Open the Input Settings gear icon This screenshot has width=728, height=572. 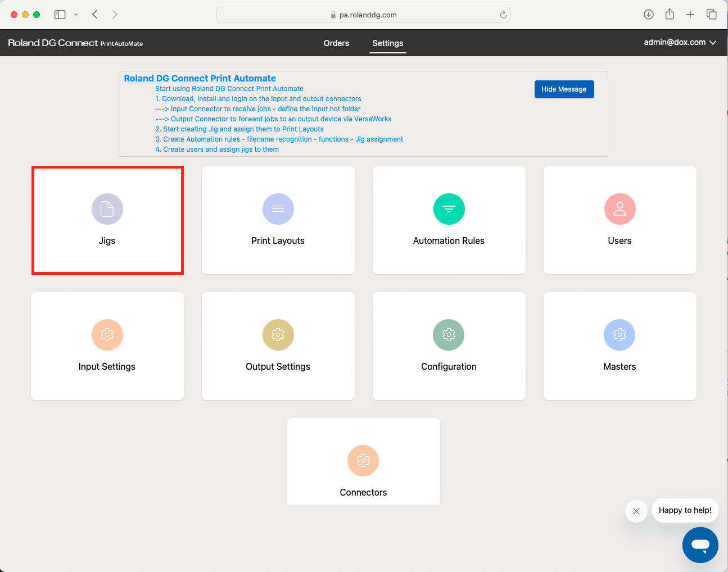pyautogui.click(x=107, y=335)
